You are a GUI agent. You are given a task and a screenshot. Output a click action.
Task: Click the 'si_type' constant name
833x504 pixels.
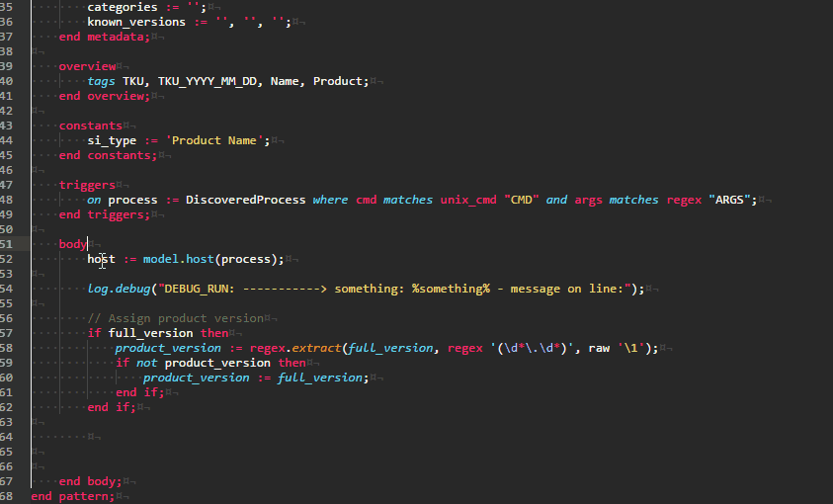click(112, 140)
